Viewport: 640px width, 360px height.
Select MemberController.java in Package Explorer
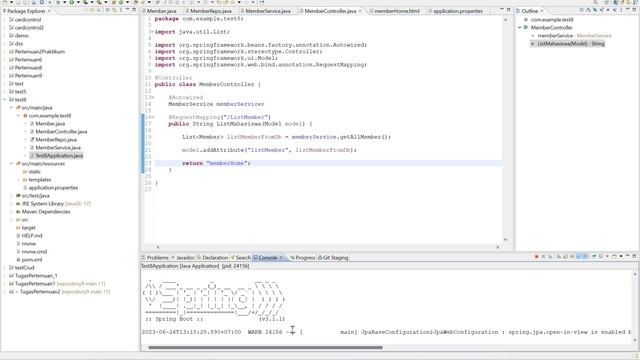pyautogui.click(x=61, y=132)
